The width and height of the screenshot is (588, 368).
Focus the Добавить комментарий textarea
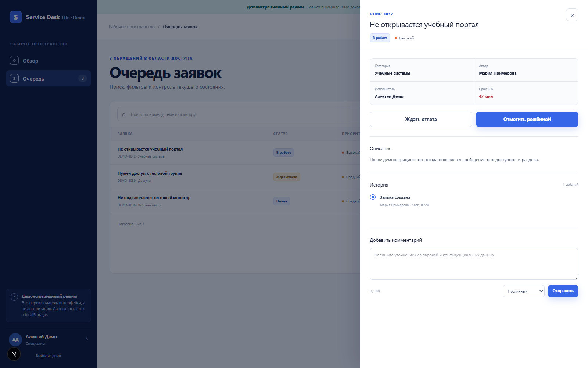pos(474,264)
